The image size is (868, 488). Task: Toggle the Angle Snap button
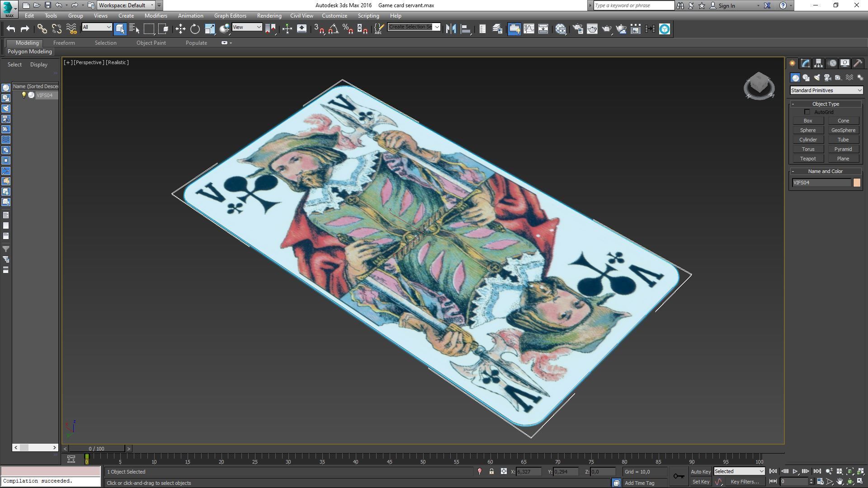334,29
